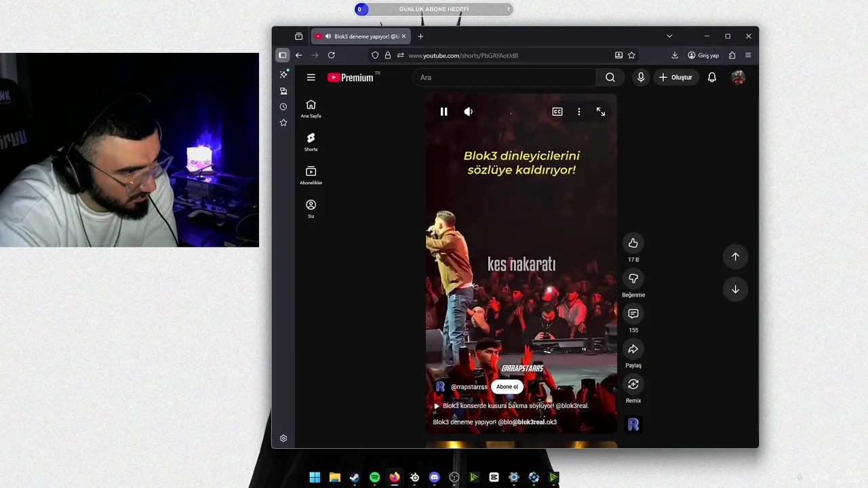
Task: Toggle closed captions on the Short
Action: coord(557,112)
